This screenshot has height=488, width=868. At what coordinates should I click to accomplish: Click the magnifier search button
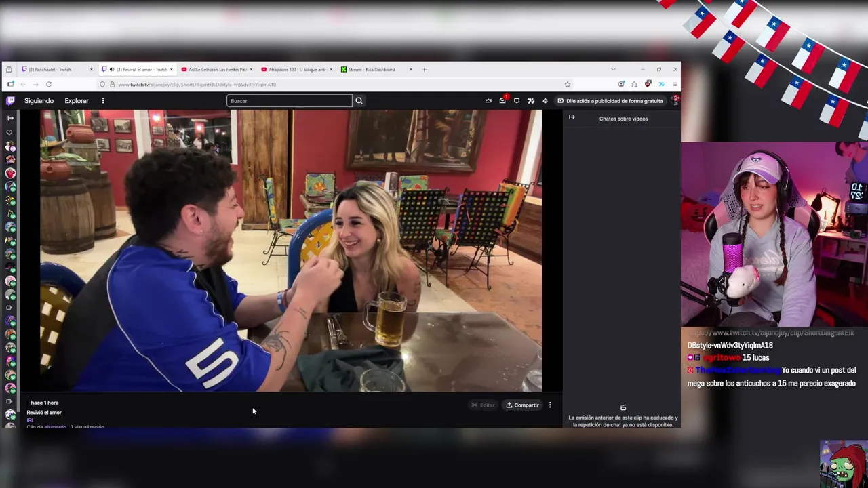[359, 101]
